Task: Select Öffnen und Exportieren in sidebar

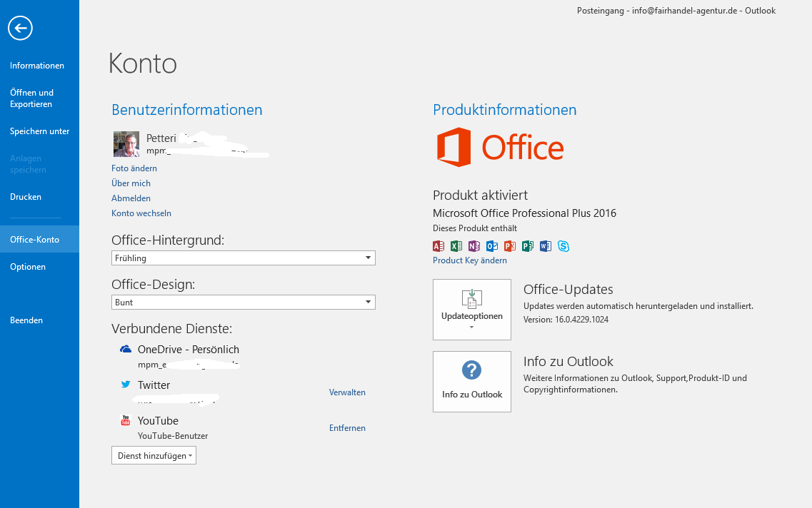Action: tap(31, 98)
